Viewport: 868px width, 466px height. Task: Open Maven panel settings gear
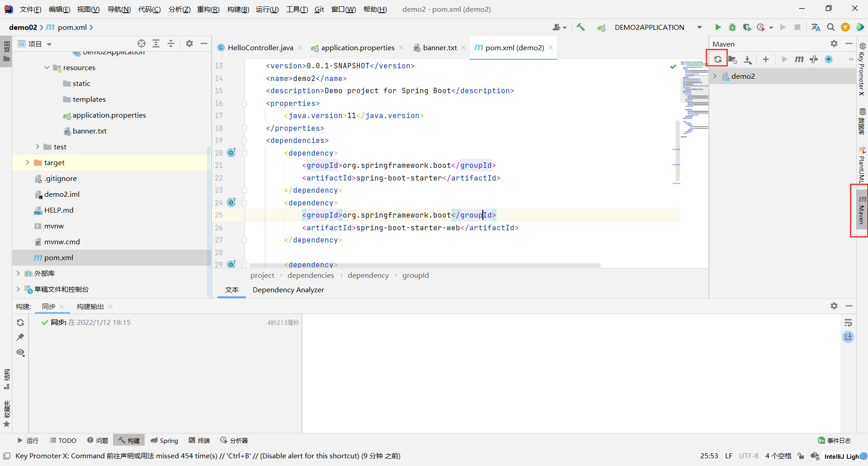(x=834, y=43)
